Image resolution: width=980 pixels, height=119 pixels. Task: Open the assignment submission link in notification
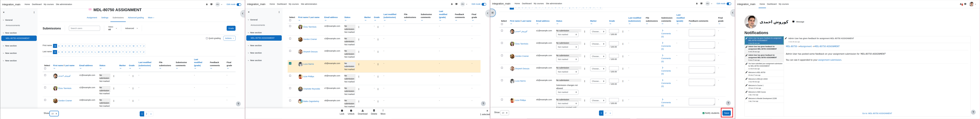pyautogui.click(x=830, y=60)
